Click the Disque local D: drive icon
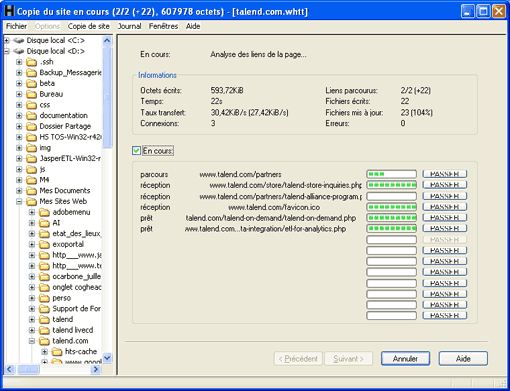510x391 pixels. [x=19, y=51]
